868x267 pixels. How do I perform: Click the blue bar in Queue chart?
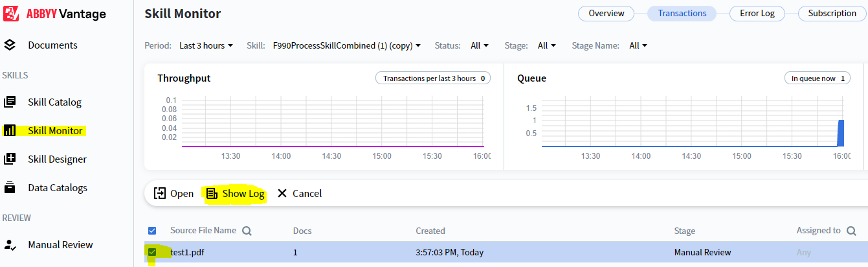click(x=841, y=133)
